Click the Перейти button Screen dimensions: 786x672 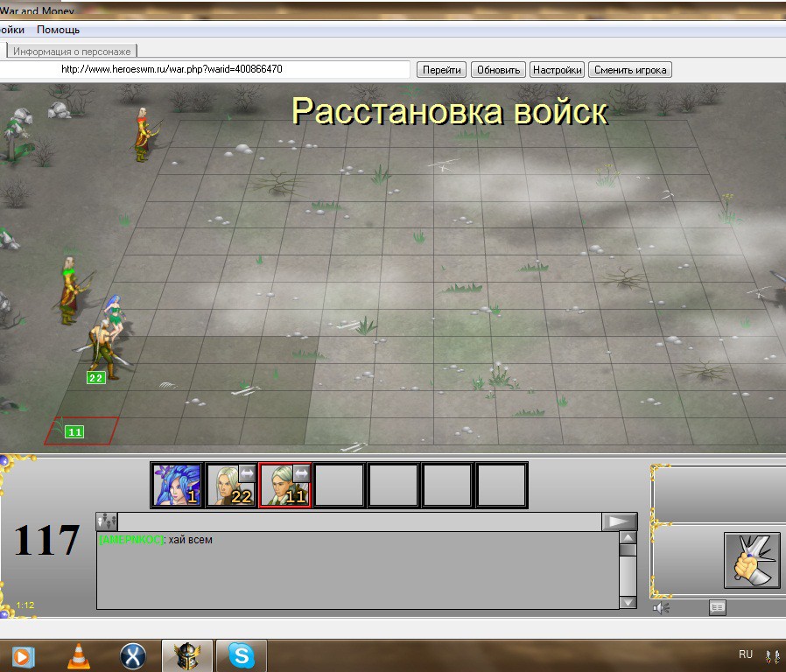[x=442, y=70]
